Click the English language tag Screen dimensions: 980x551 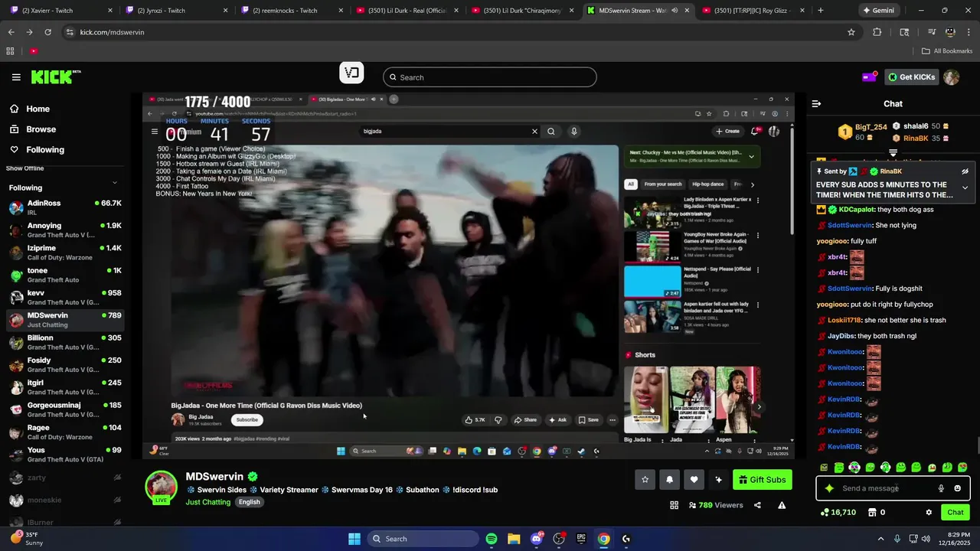pyautogui.click(x=249, y=502)
